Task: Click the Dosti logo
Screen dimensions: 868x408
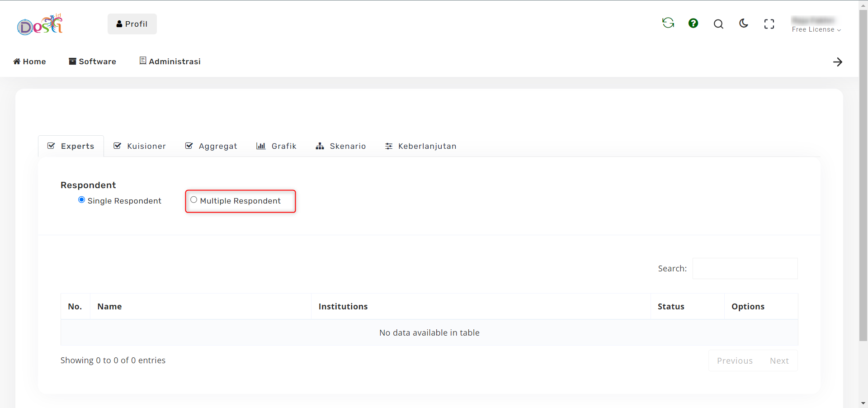Action: (40, 25)
